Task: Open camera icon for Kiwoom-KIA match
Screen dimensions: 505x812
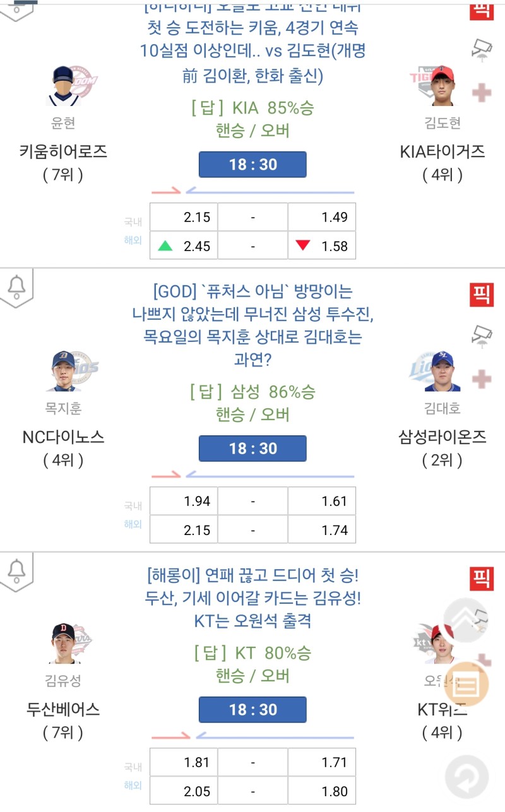Action: coord(483,49)
